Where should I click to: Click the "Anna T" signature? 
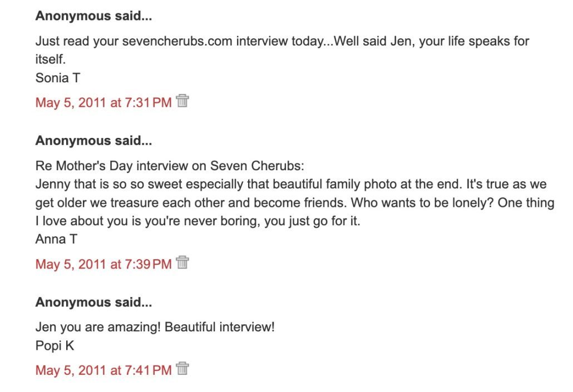(x=55, y=239)
